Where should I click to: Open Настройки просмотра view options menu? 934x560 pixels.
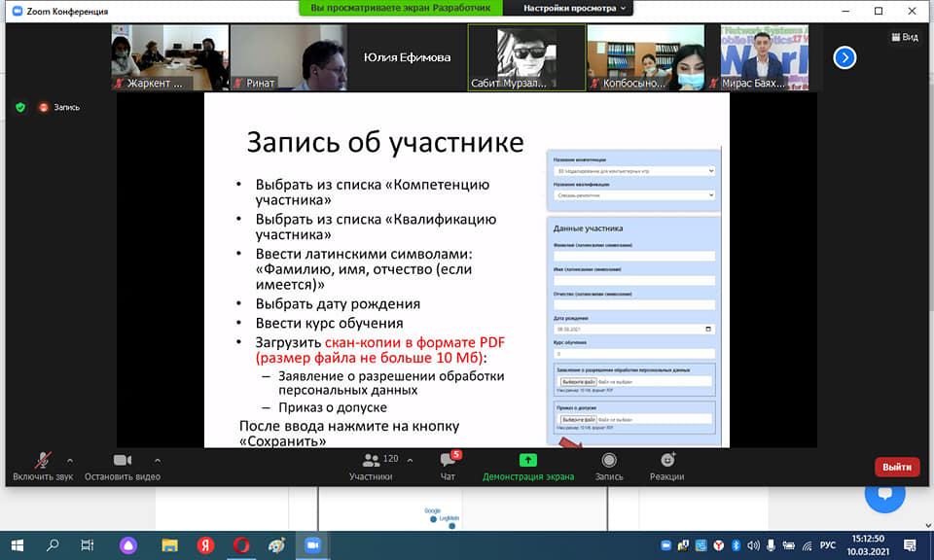point(576,8)
